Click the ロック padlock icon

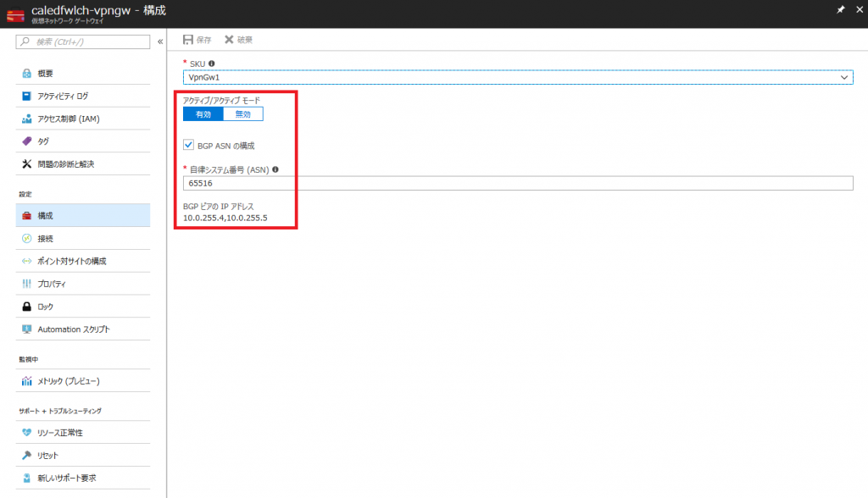26,307
